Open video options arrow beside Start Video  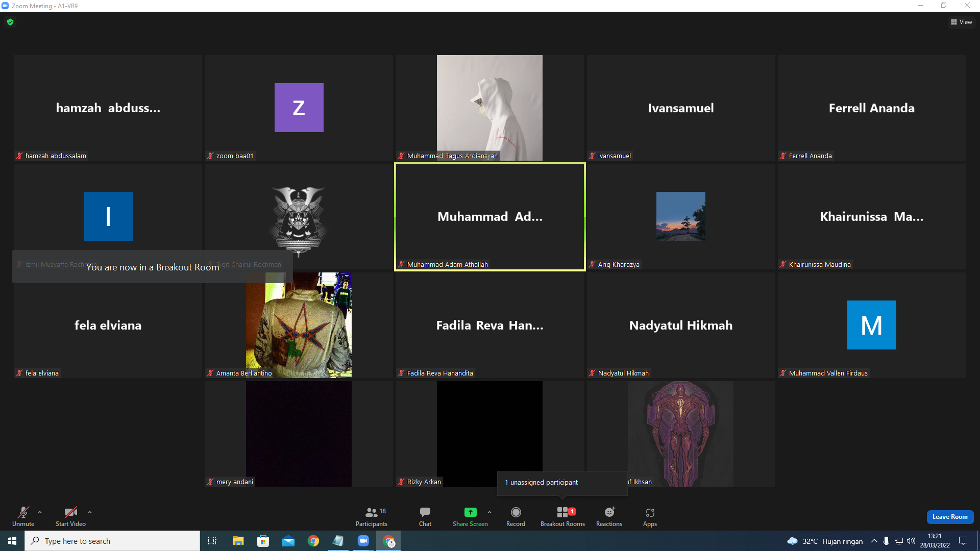[90, 512]
